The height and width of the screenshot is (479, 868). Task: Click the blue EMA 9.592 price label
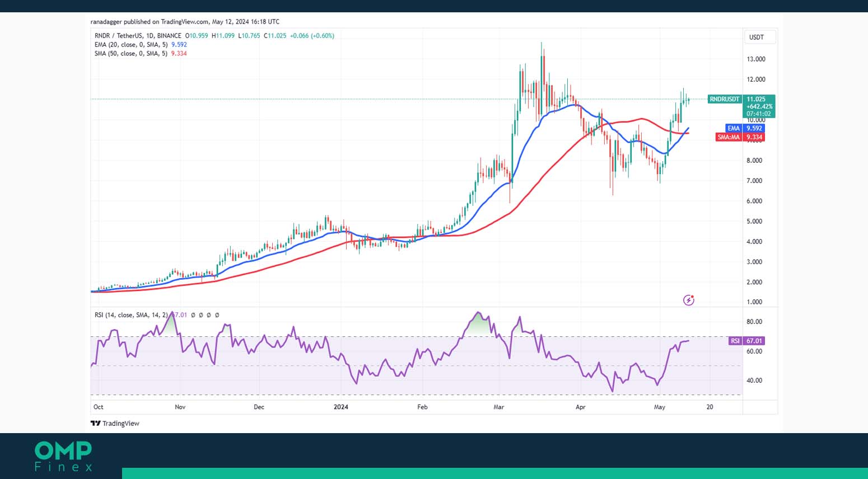pyautogui.click(x=744, y=128)
